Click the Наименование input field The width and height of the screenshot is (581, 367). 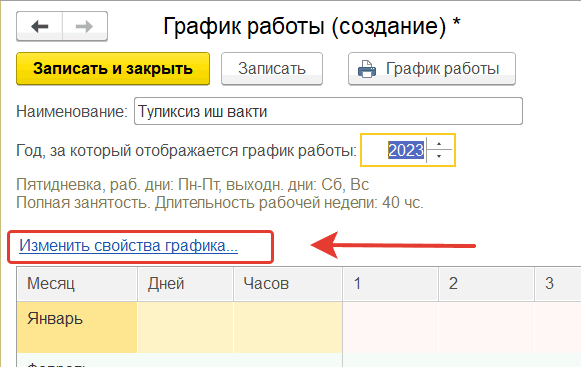pyautogui.click(x=328, y=111)
